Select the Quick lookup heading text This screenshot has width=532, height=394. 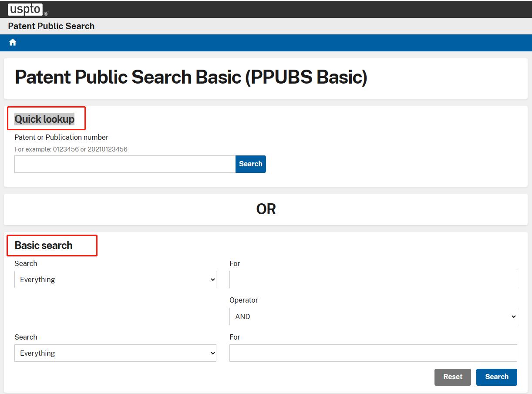(44, 119)
